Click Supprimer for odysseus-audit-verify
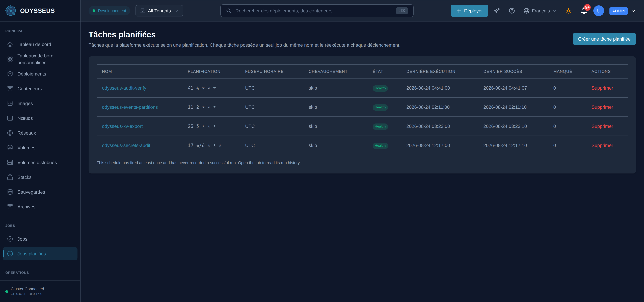 602,88
